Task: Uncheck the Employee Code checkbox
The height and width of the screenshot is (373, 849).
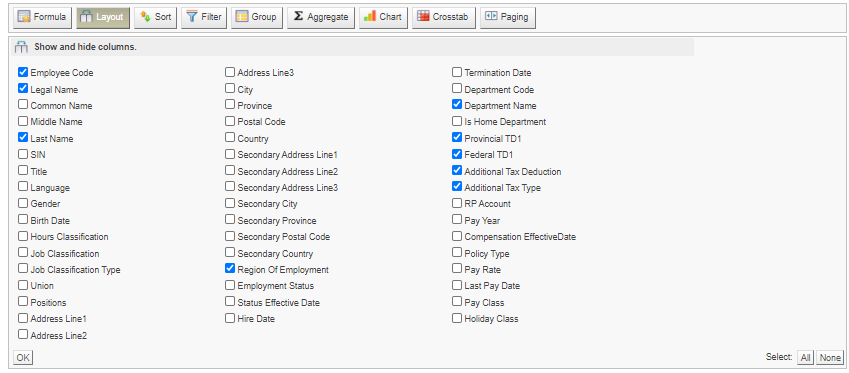Action: tap(23, 72)
